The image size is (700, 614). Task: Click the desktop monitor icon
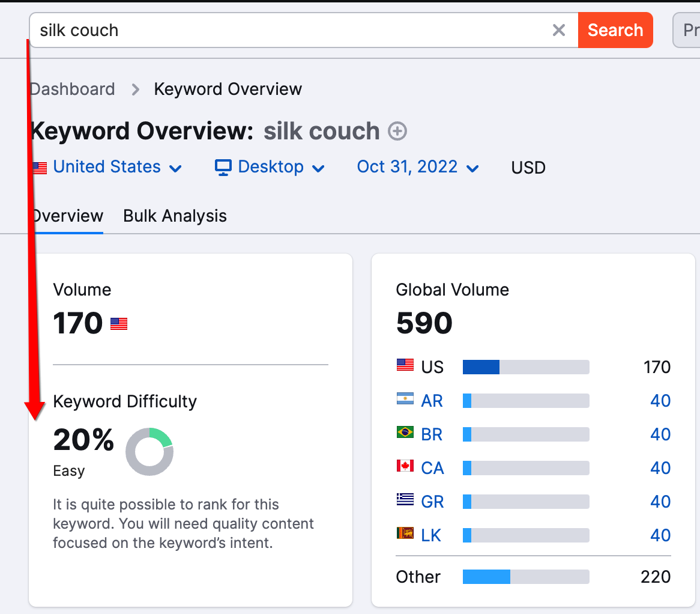(223, 167)
